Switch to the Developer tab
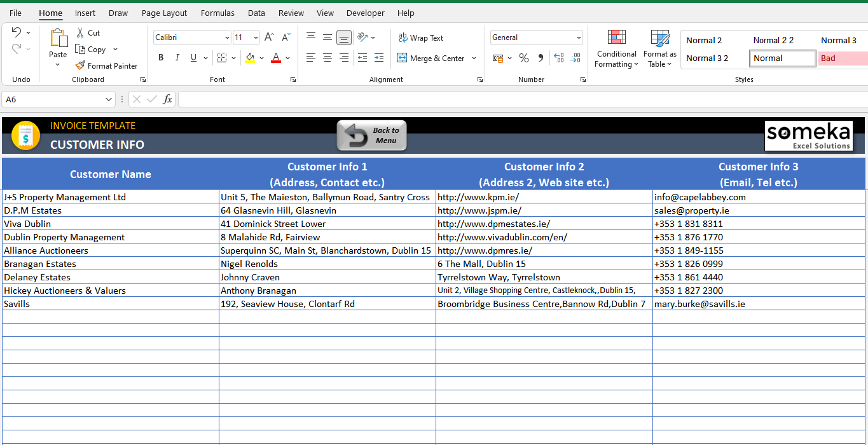This screenshot has height=445, width=868. 366,13
